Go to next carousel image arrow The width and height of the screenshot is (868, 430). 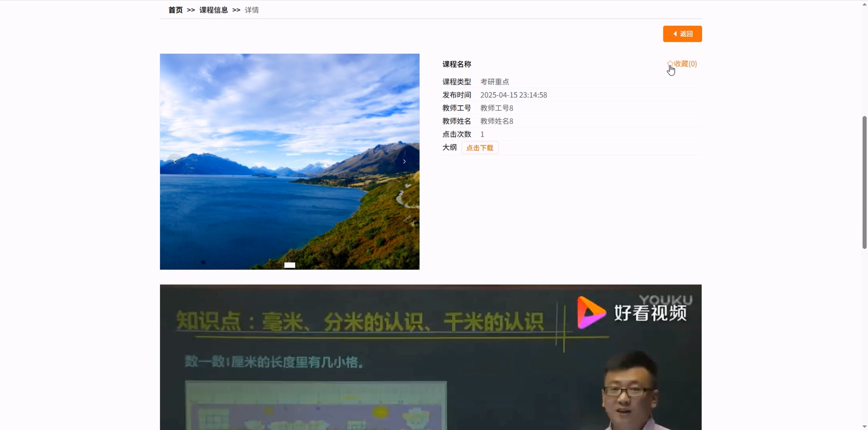[404, 162]
